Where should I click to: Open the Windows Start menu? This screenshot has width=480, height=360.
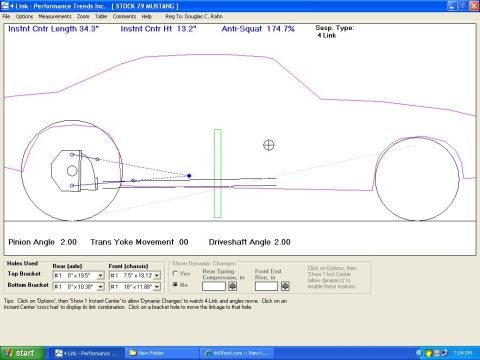(22, 353)
